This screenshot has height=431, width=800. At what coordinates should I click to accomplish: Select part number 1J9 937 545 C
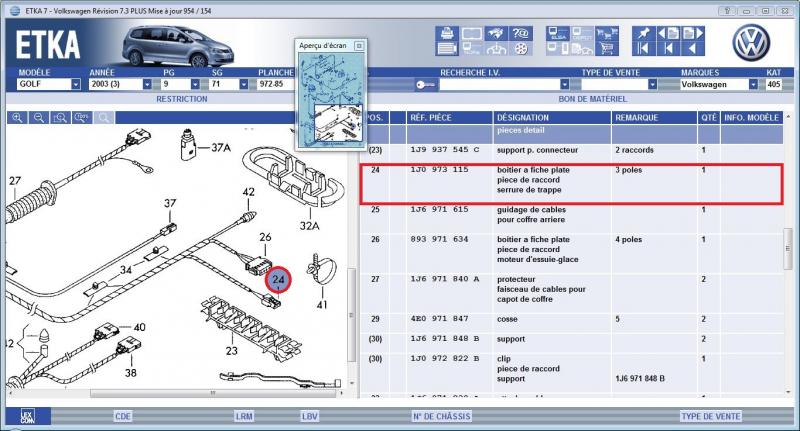(445, 149)
